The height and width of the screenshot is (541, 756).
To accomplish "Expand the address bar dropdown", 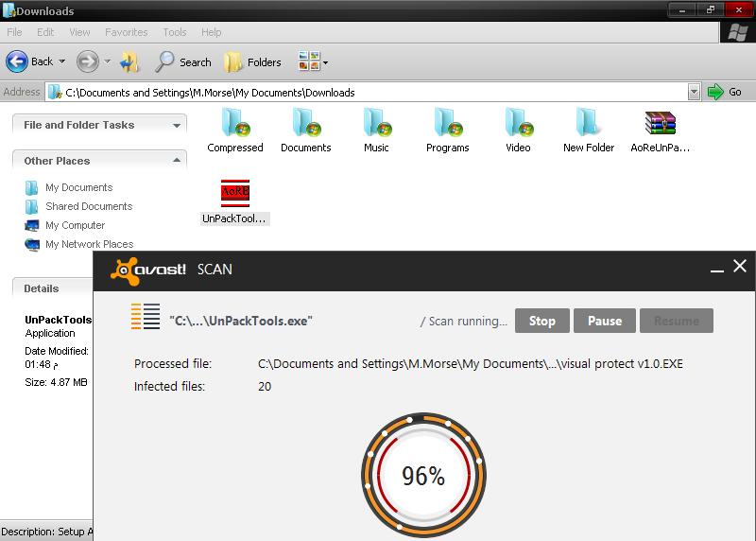I will tap(694, 92).
